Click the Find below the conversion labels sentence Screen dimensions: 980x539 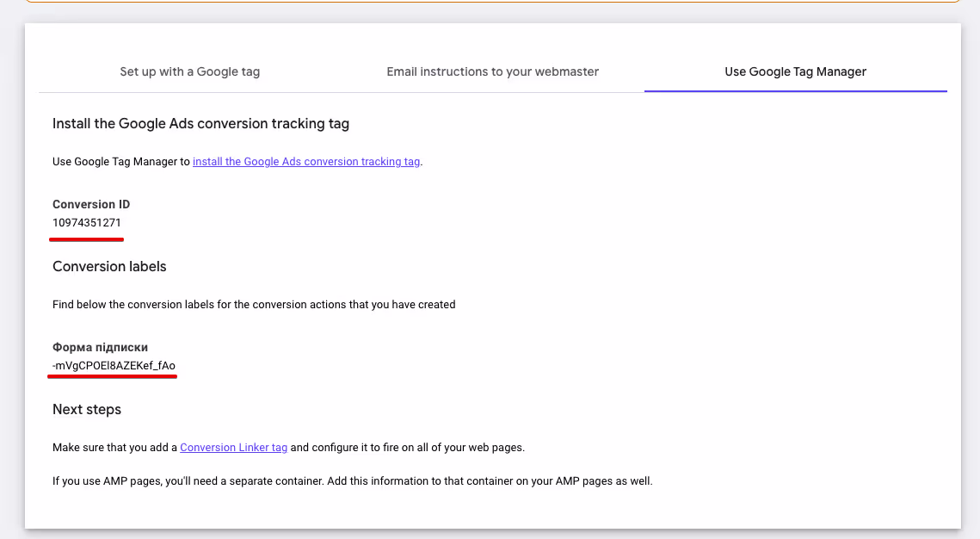click(254, 305)
